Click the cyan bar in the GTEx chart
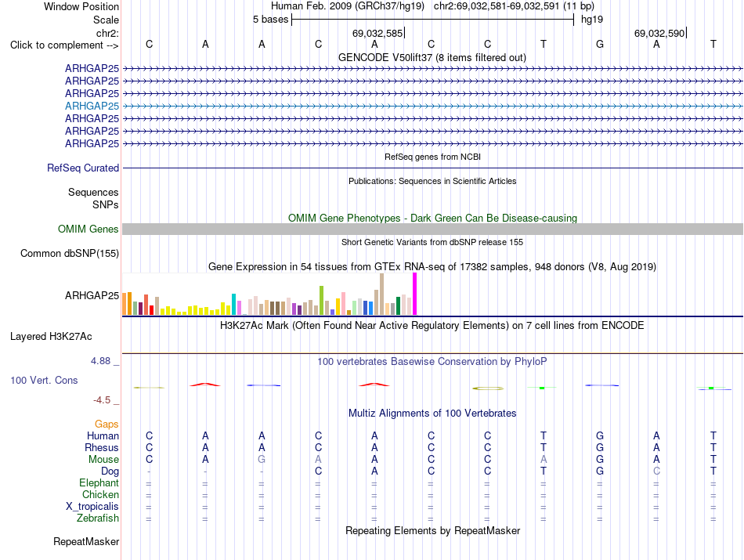 pos(234,304)
